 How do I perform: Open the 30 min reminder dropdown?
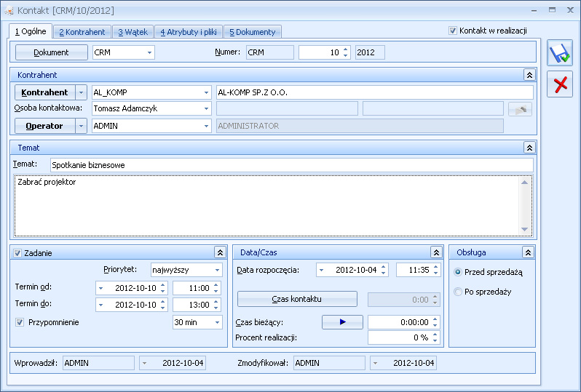[x=218, y=322]
